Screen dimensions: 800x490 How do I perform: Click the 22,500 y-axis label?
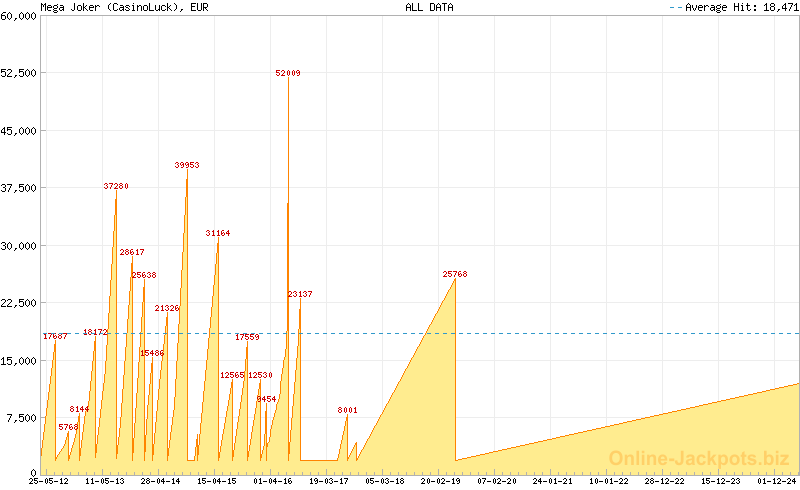click(x=18, y=303)
